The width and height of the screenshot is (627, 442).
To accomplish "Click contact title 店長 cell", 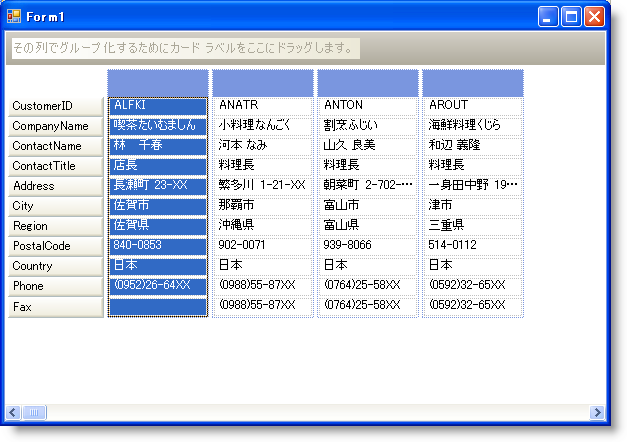I will click(x=158, y=166).
